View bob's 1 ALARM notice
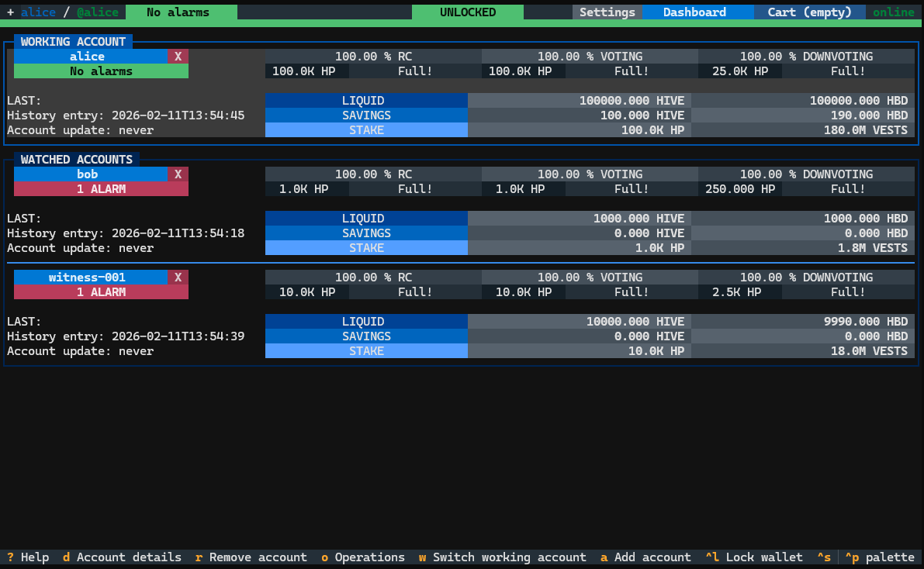Viewport: 924px width, 569px height. [102, 188]
